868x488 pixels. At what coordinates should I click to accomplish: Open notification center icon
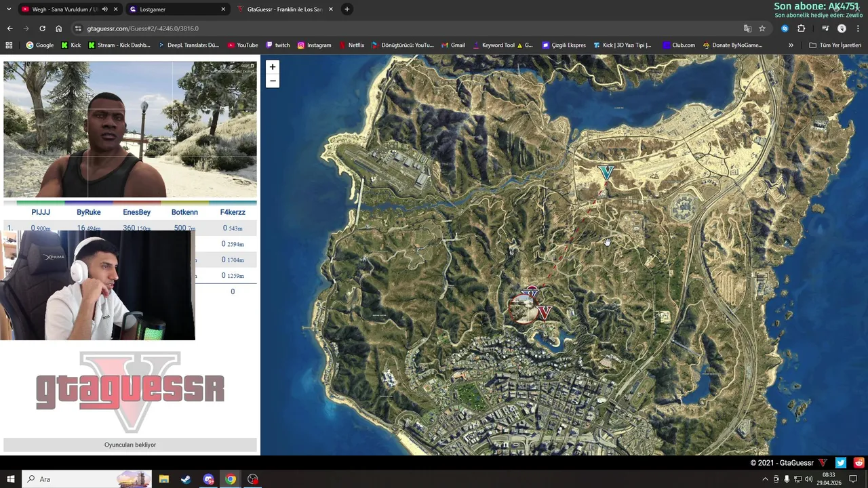coord(854,479)
